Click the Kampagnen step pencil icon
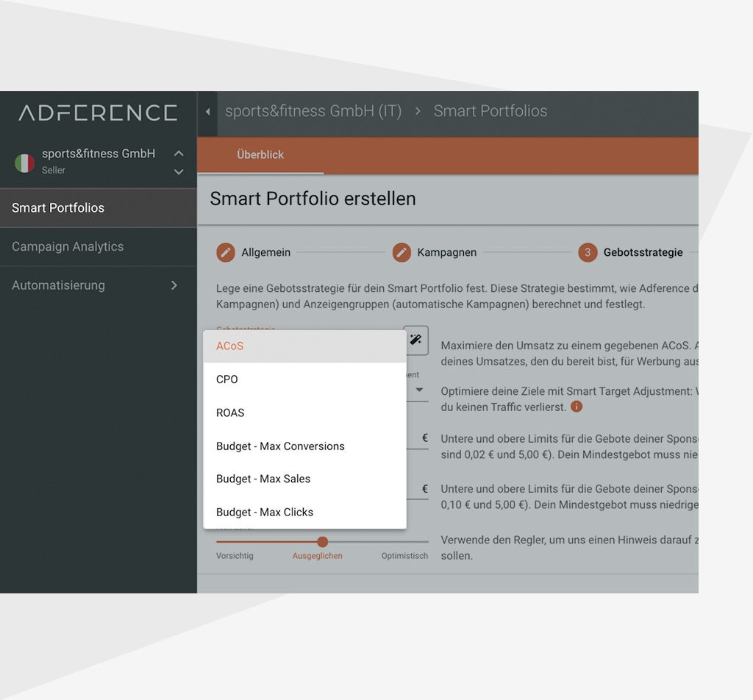Screen dimensions: 753x700 (402, 252)
